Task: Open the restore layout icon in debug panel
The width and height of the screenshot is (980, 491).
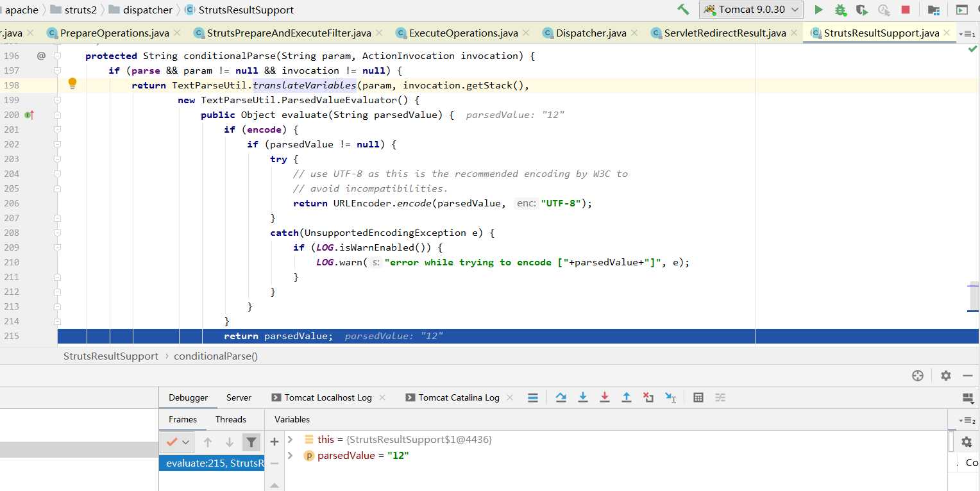Action: coord(968,398)
